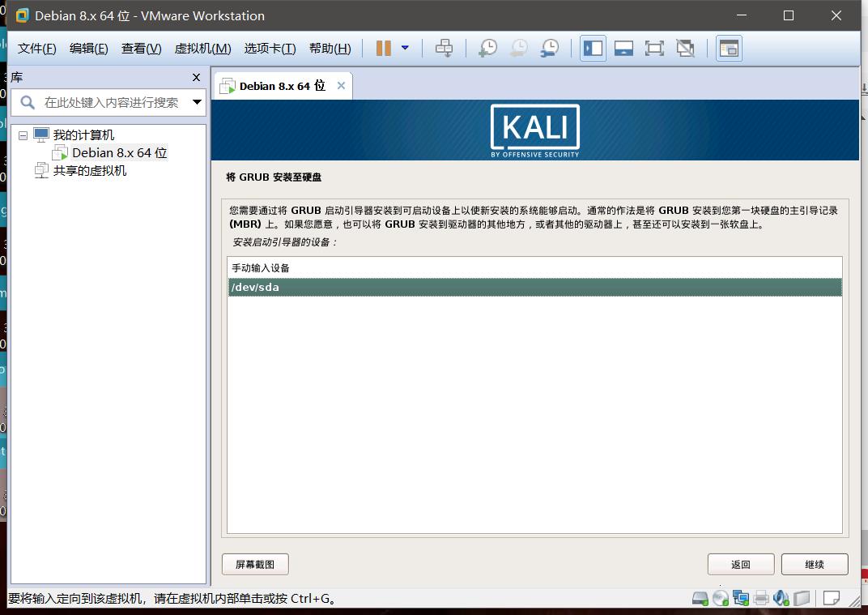Open the snapshot manager
The image size is (868, 615).
[x=550, y=48]
